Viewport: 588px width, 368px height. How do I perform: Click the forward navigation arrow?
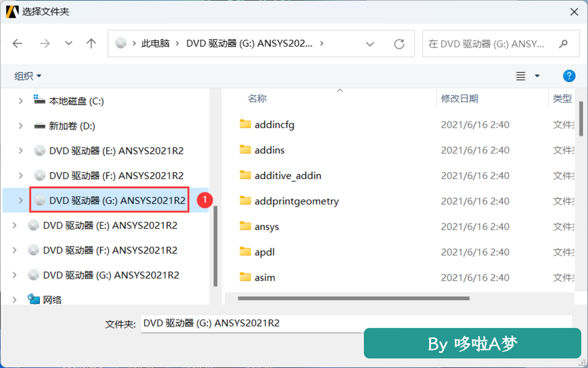(45, 44)
